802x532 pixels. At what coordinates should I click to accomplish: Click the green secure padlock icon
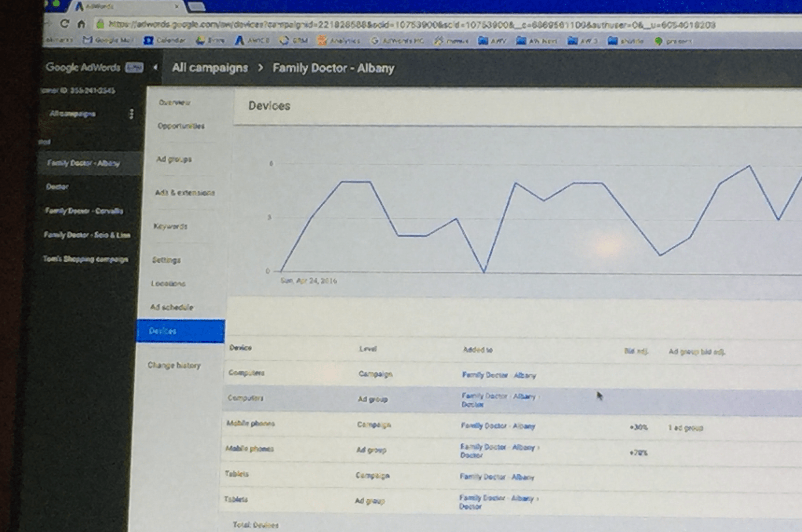click(x=100, y=24)
